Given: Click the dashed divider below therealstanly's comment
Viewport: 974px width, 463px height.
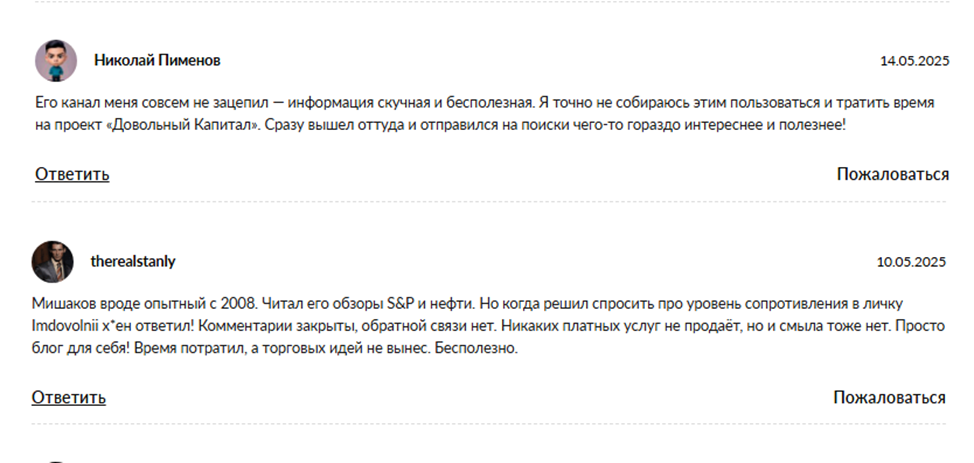Looking at the screenshot, I should point(489,424).
